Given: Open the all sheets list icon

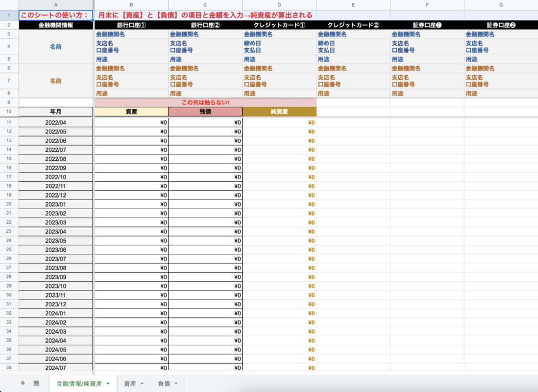Looking at the screenshot, I should click(x=36, y=383).
